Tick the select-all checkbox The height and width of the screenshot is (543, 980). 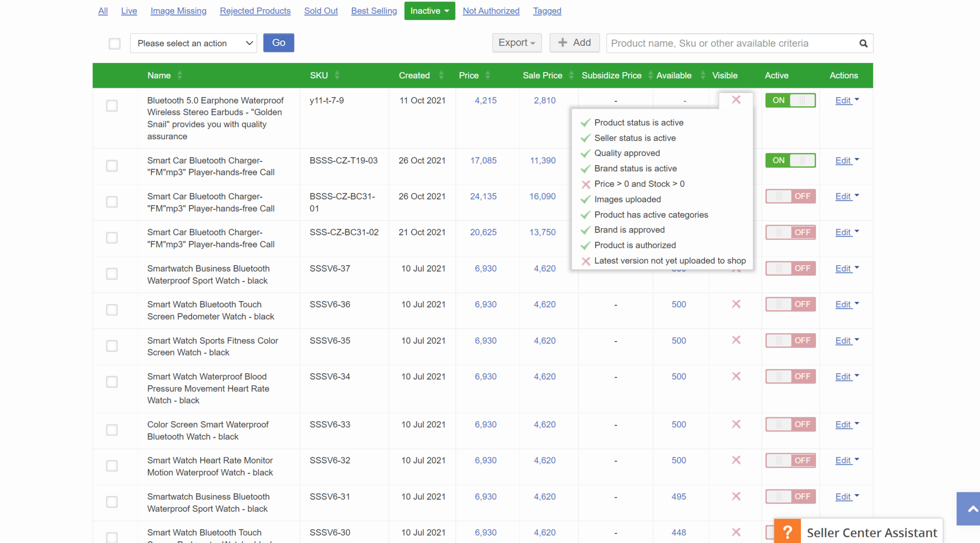click(115, 43)
